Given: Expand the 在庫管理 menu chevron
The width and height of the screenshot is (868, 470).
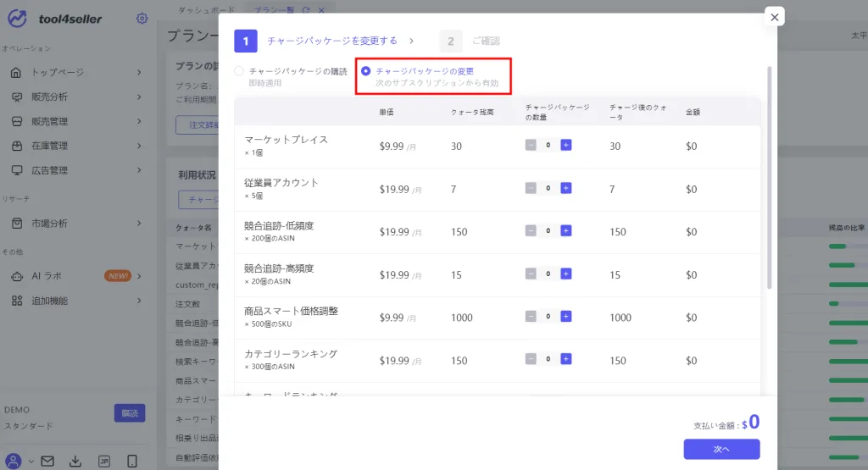Looking at the screenshot, I should tap(139, 146).
